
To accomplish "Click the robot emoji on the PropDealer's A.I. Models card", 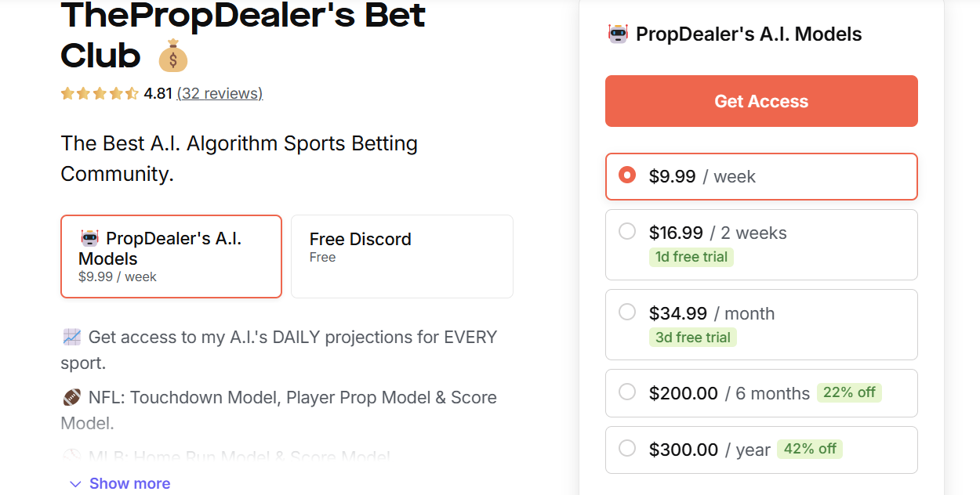I will pos(89,238).
